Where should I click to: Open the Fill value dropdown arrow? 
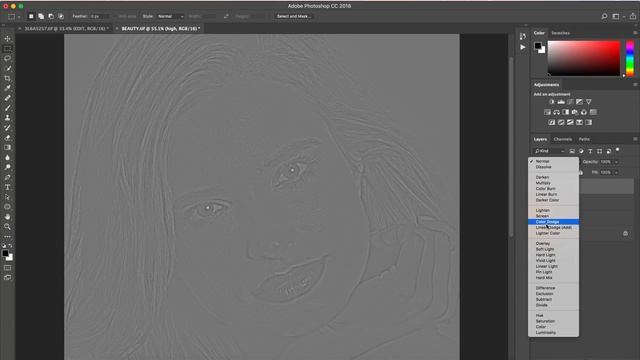[616, 173]
